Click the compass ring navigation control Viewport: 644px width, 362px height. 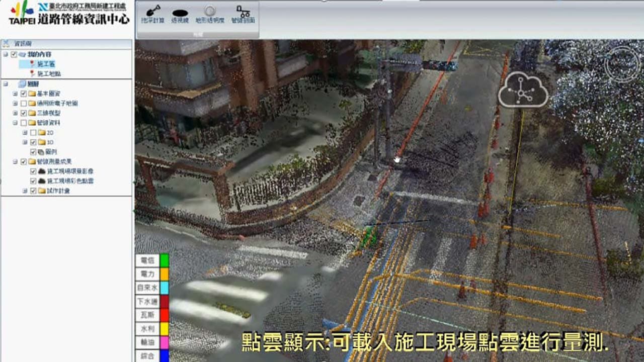622,64
